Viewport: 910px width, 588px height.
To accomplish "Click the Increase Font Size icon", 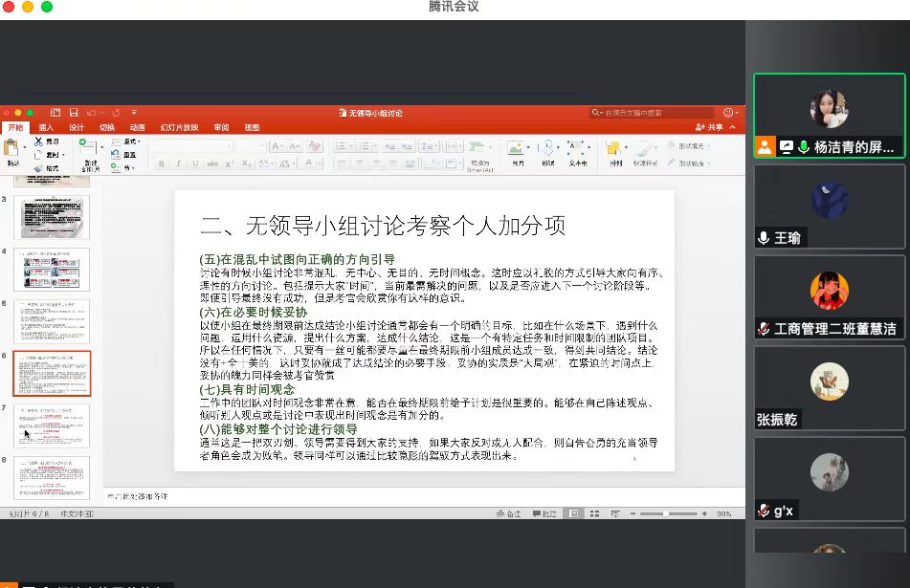I will click(278, 146).
